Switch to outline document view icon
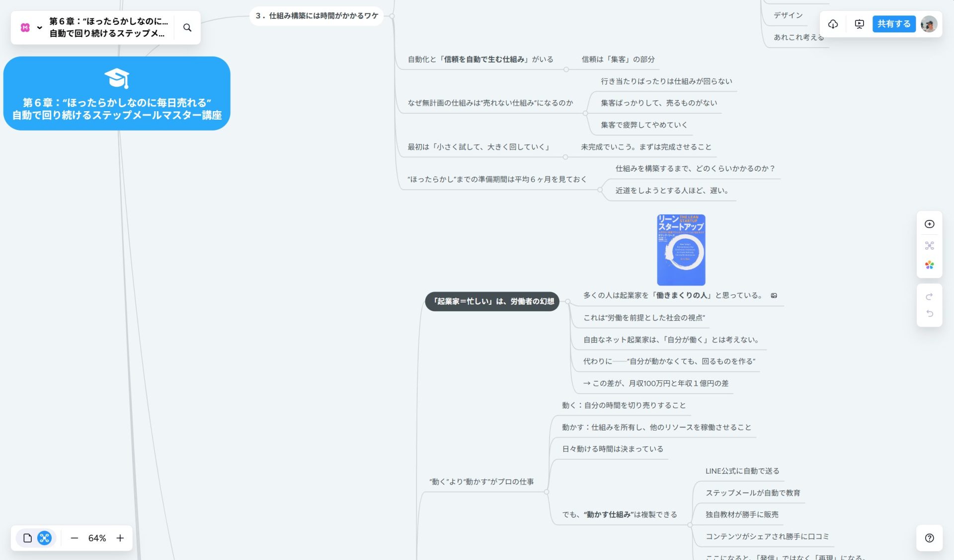 [28, 538]
